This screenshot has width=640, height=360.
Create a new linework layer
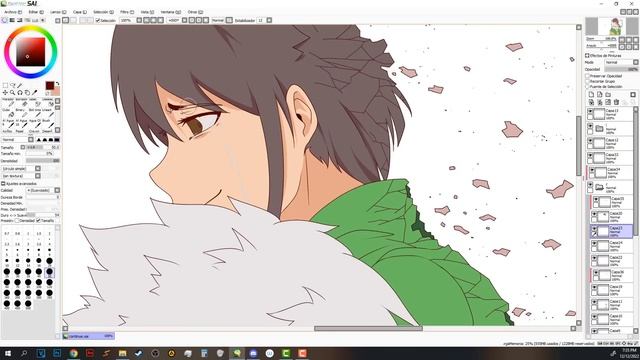coord(600,94)
